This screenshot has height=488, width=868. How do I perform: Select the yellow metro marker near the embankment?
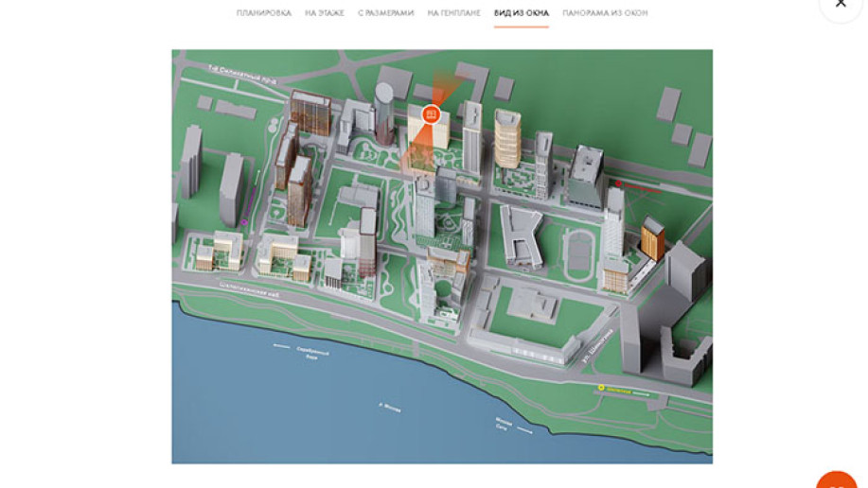(601, 388)
